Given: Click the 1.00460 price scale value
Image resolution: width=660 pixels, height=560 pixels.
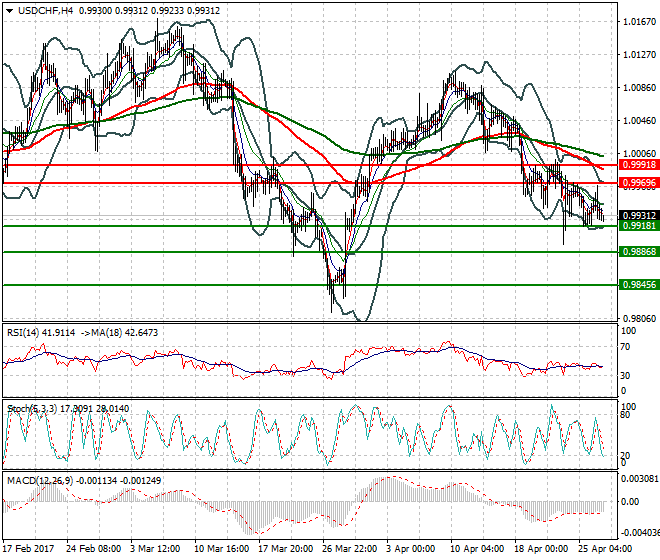Looking at the screenshot, I should click(639, 121).
